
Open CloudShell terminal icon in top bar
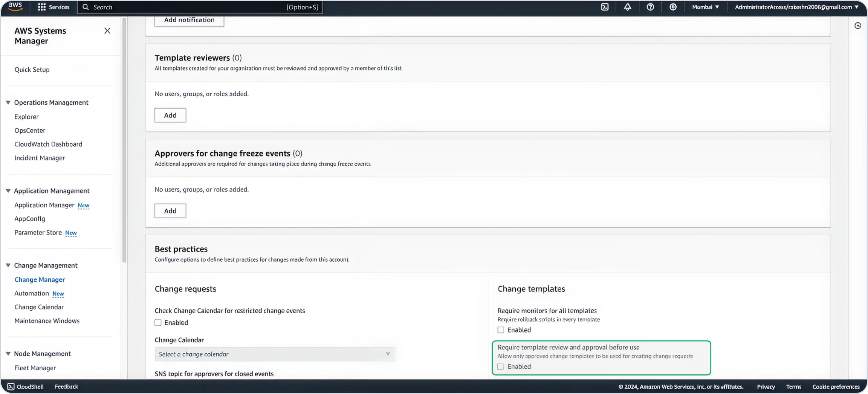(605, 7)
